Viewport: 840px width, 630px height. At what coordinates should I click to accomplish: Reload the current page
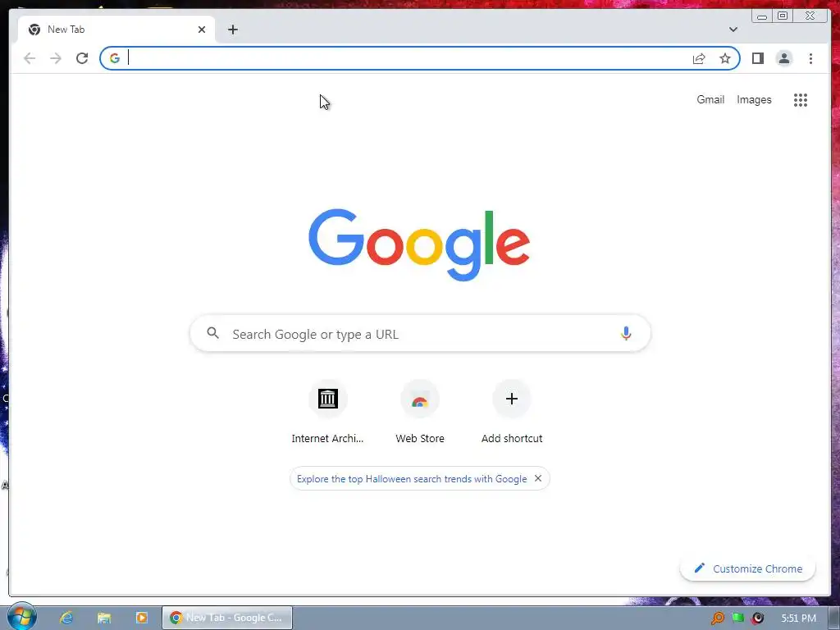pos(82,58)
